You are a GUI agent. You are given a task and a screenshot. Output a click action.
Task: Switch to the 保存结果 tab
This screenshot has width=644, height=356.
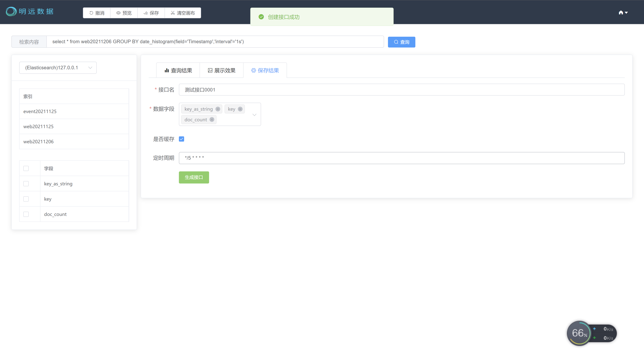point(265,70)
